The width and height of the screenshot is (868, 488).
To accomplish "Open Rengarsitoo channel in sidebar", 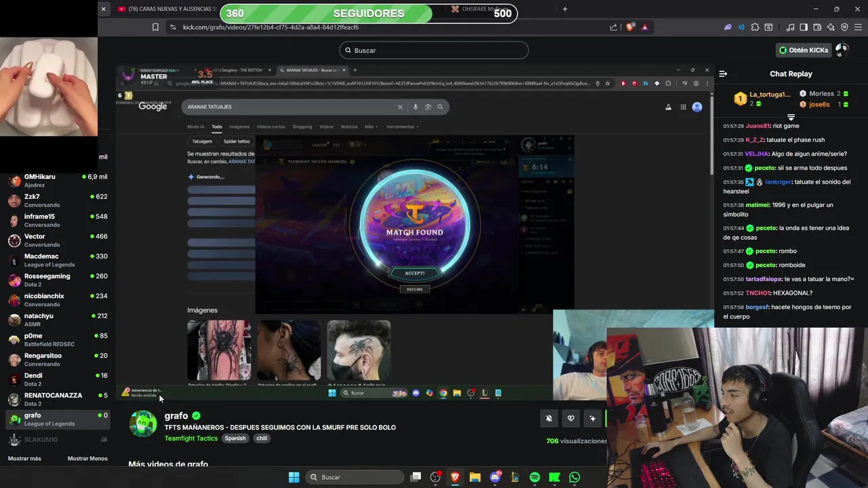I will tap(57, 359).
